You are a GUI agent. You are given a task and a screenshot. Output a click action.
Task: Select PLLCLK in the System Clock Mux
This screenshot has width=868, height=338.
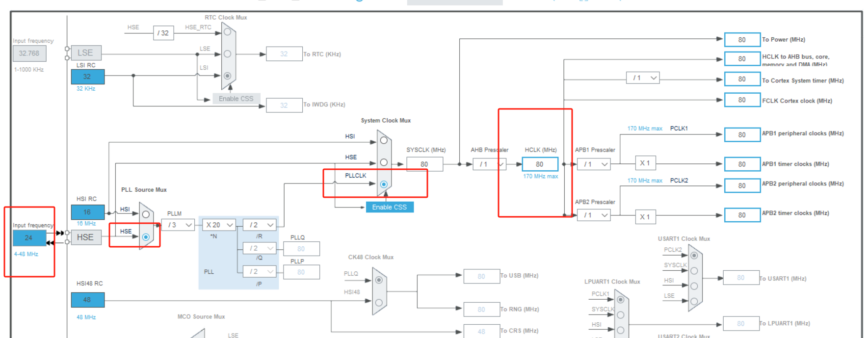click(x=384, y=184)
